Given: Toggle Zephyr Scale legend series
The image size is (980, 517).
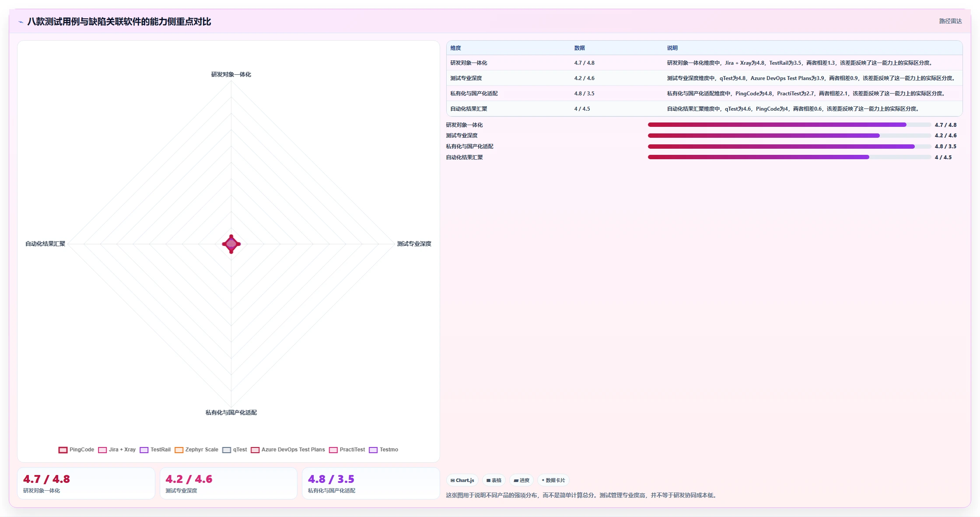Looking at the screenshot, I should coord(196,450).
